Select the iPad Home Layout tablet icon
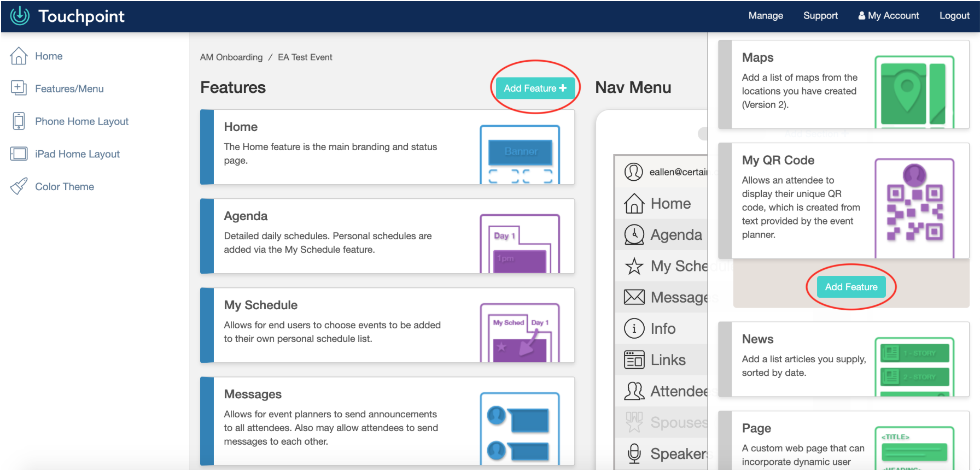 [19, 154]
